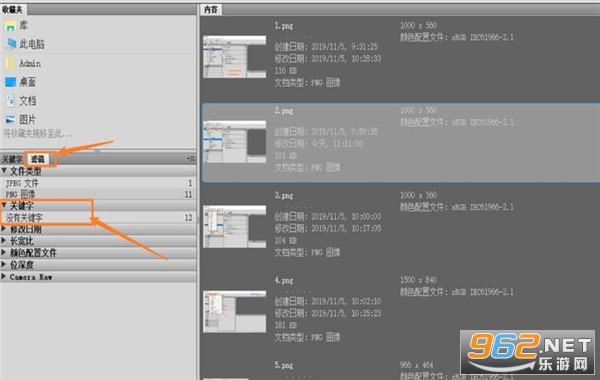Viewport: 600px width, 380px height.
Task: Open the 库 (Libraries) favorite icon
Action: pyautogui.click(x=10, y=26)
